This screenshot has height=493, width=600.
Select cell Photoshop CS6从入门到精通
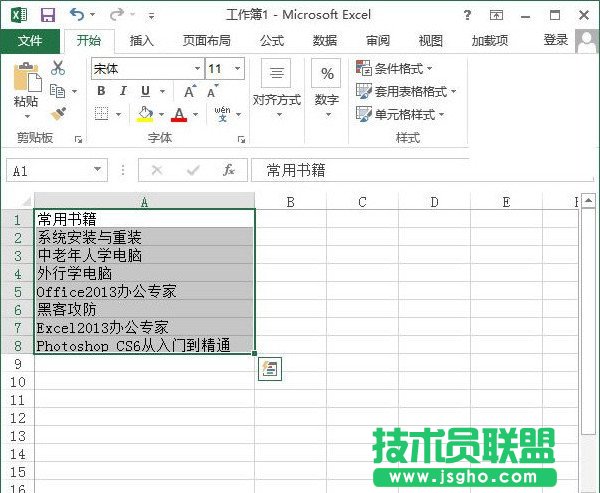tap(144, 345)
